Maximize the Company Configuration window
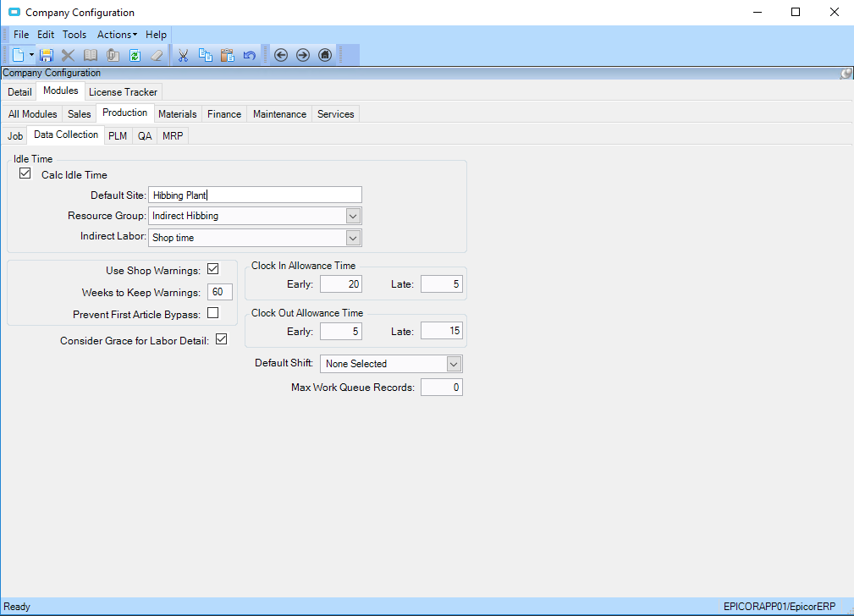854x616 pixels. (796, 12)
